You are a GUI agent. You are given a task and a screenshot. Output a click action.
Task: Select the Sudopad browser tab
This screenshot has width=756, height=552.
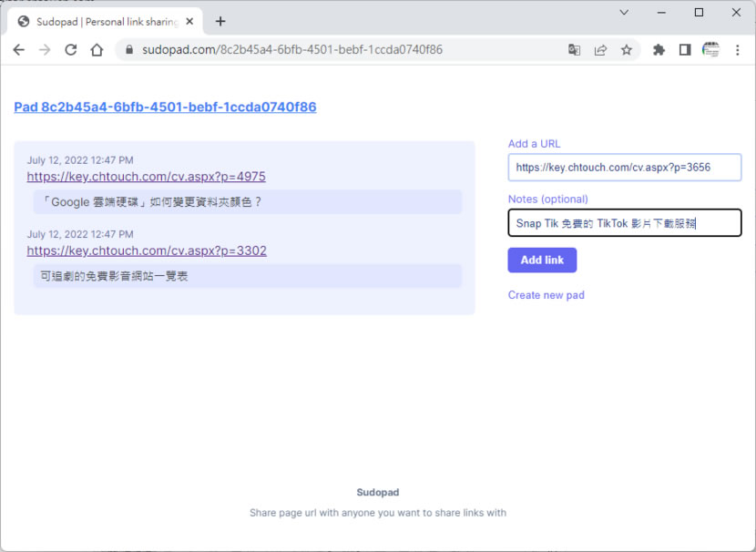(x=100, y=21)
